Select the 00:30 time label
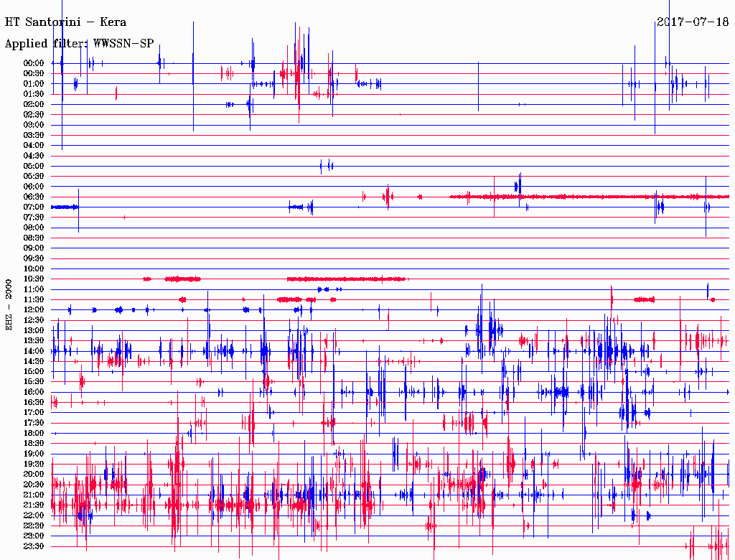 pyautogui.click(x=34, y=74)
